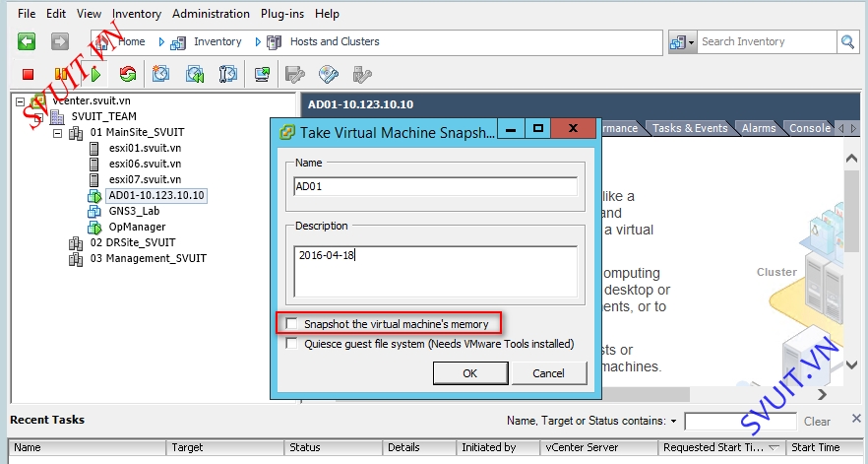Screen dimensions: 868x464
Task: Click the Hosts and Clusters breadcrumb icon
Action: [274, 42]
